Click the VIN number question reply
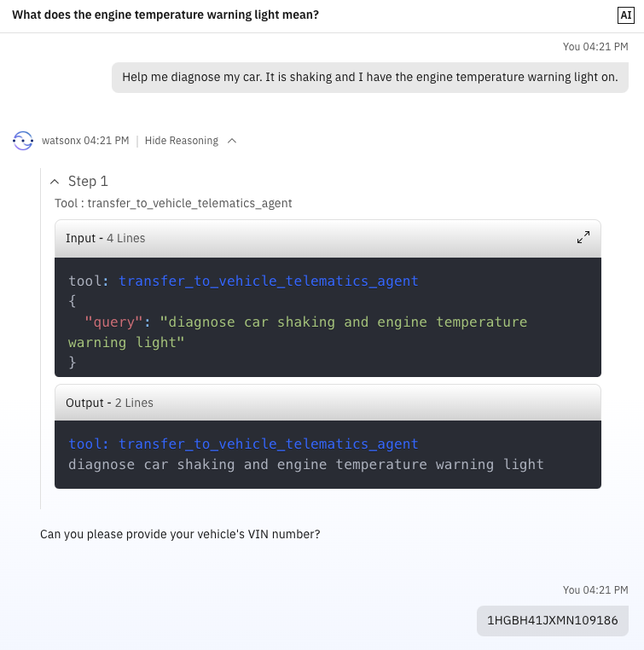This screenshot has height=650, width=644. pyautogui.click(x=180, y=534)
